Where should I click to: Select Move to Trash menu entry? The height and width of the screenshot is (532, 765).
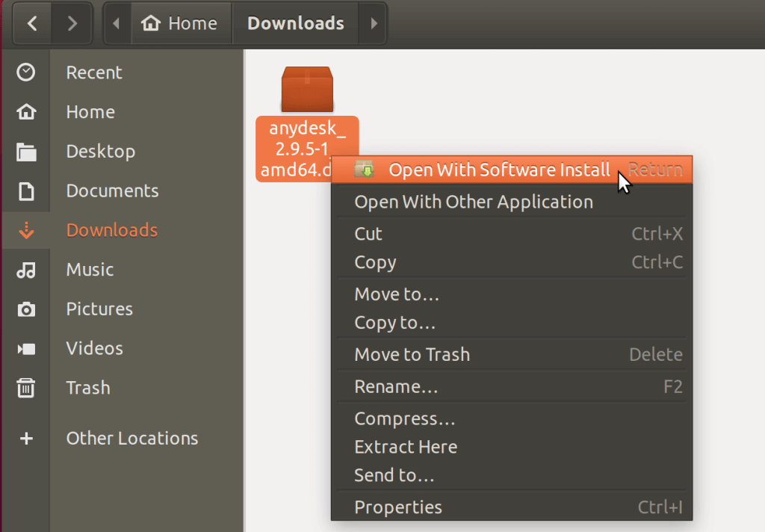pyautogui.click(x=412, y=355)
